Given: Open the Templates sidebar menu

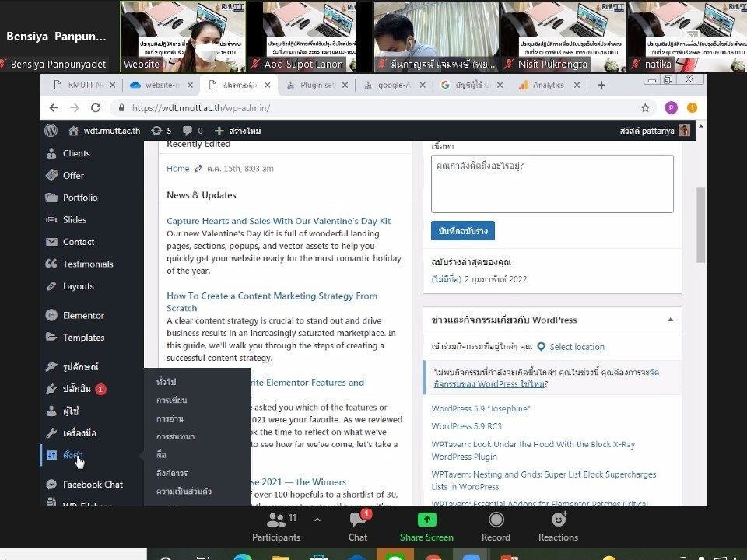Looking at the screenshot, I should (x=83, y=338).
